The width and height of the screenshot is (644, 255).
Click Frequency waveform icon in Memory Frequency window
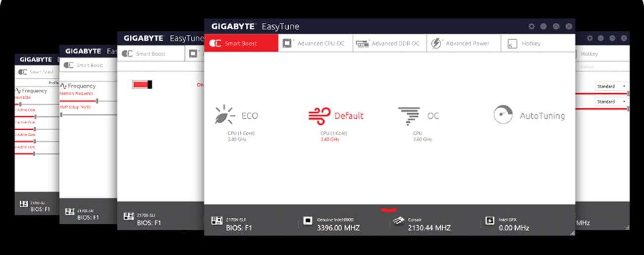(63, 86)
